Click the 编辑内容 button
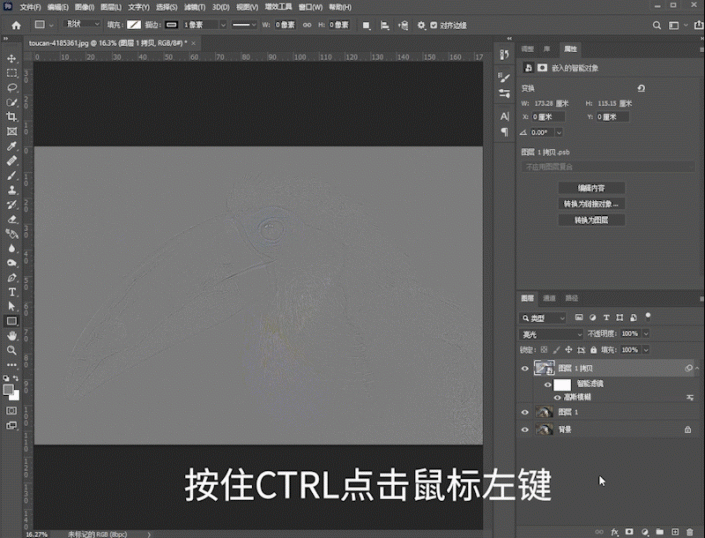The image size is (705, 538). (x=591, y=188)
